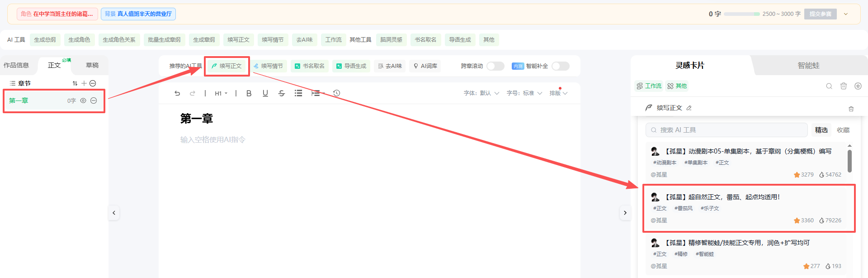Click the 生成总纲 AI tool button

pyautogui.click(x=45, y=40)
